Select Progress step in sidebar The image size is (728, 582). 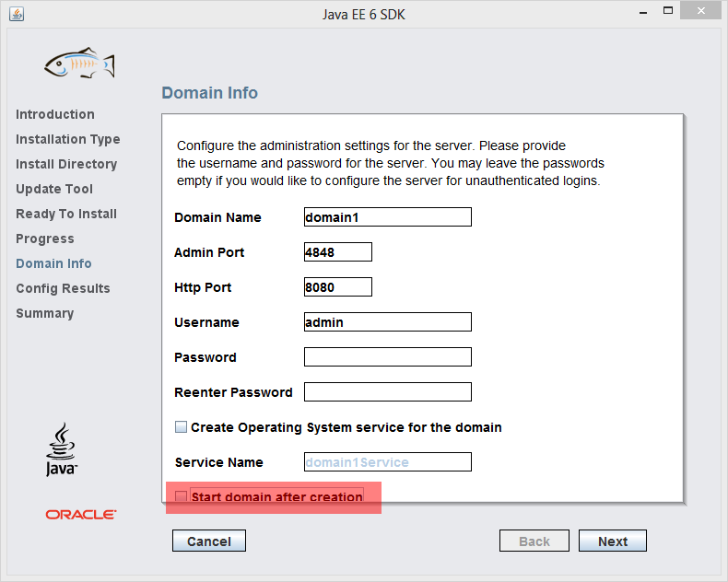pos(45,239)
